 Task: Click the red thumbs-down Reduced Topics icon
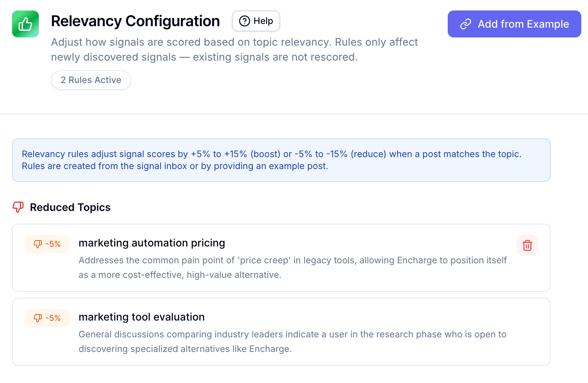(x=18, y=207)
